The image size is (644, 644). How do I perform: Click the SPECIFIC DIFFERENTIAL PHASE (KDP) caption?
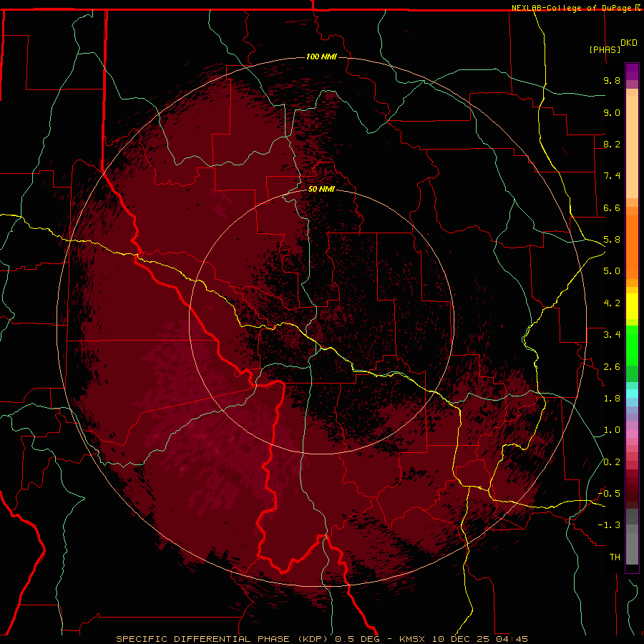point(223,639)
